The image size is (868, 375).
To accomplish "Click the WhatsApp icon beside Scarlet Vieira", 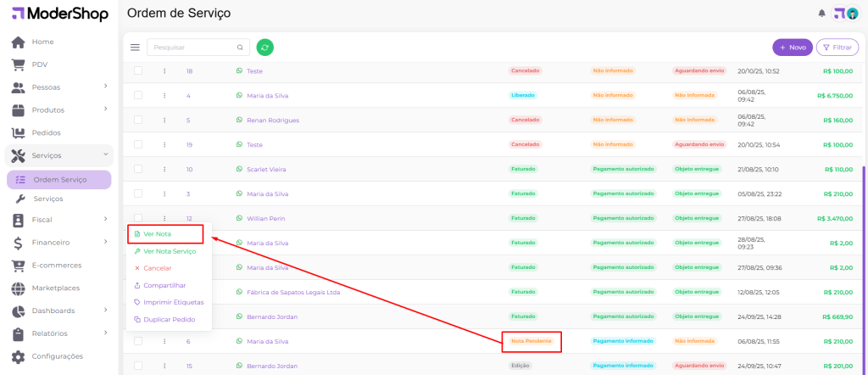I will point(240,170).
